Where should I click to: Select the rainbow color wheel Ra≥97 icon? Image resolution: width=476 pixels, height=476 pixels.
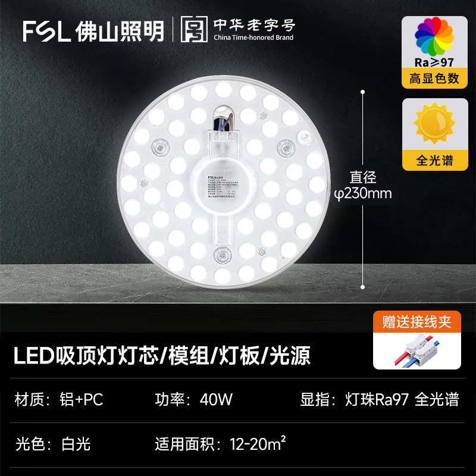[434, 37]
